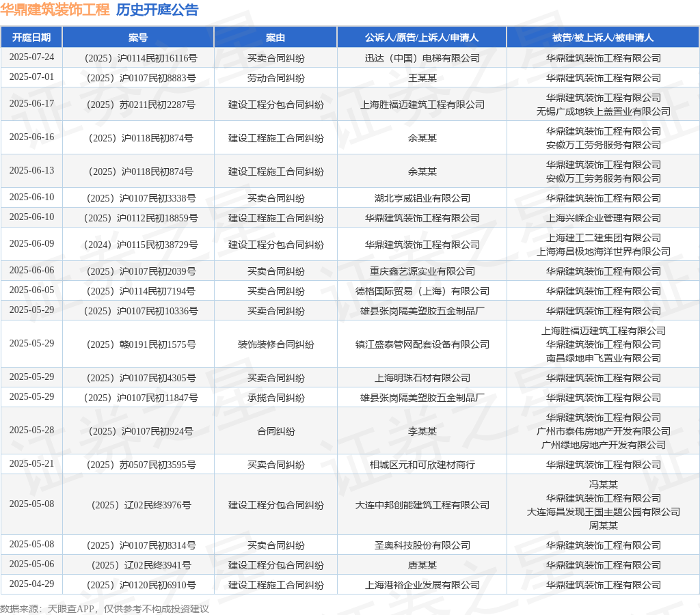Click 上海海昌极地海洋世界有限公司 in defendants
The image size is (700, 615).
pos(603,251)
